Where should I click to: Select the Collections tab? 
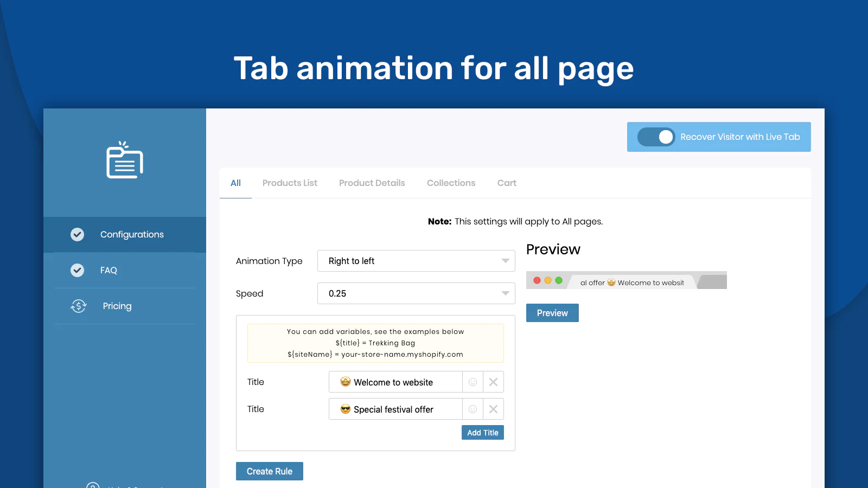click(x=451, y=183)
